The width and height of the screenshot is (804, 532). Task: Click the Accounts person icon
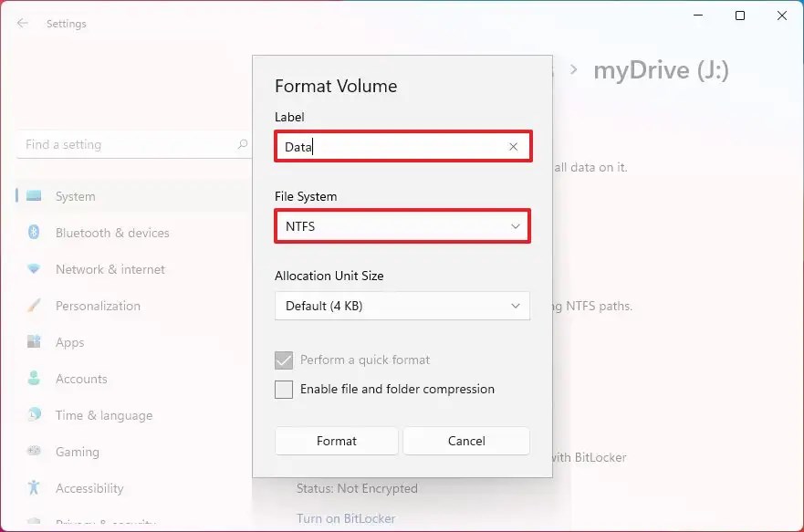(34, 379)
